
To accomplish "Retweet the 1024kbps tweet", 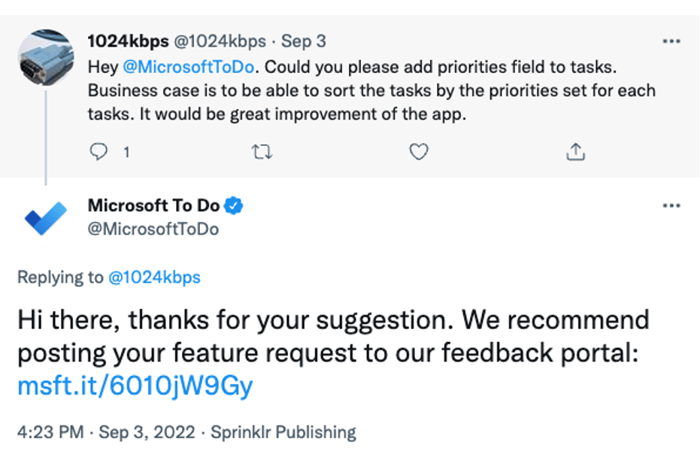I will tap(262, 152).
